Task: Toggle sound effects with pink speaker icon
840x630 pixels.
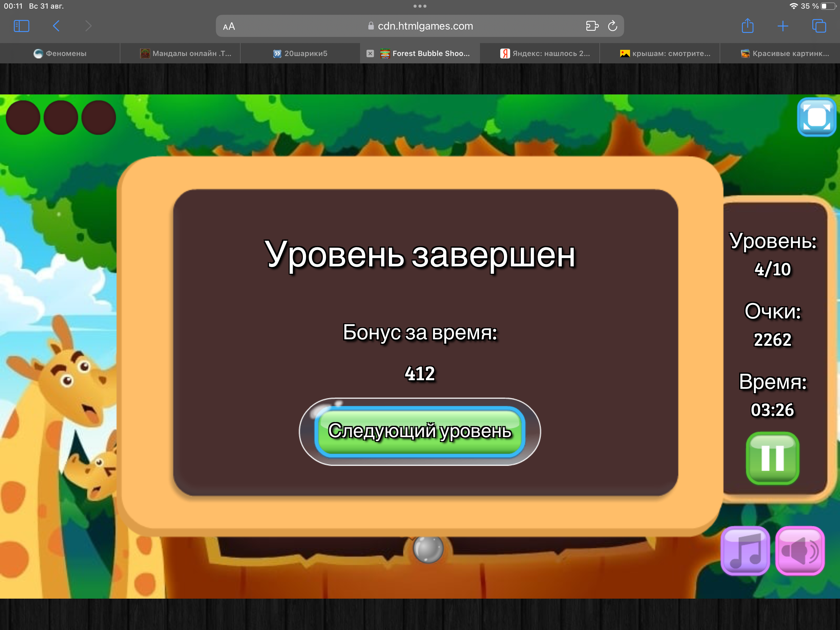Action: (x=800, y=551)
